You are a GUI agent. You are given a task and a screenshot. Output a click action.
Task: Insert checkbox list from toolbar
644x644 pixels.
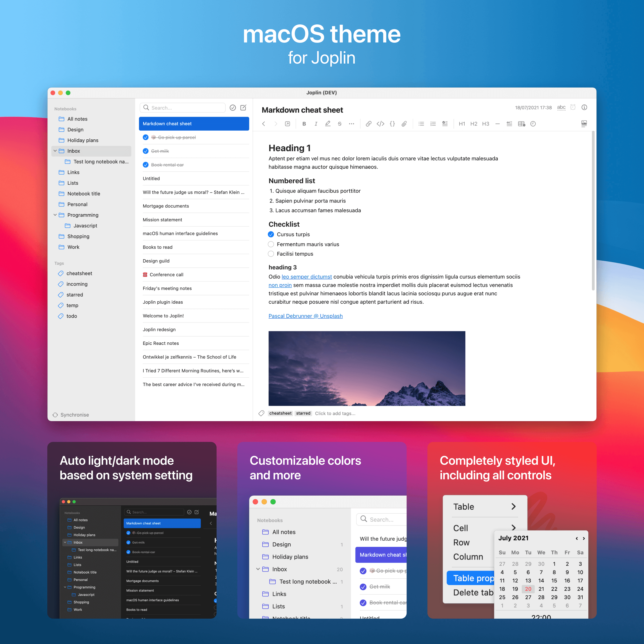tap(445, 124)
